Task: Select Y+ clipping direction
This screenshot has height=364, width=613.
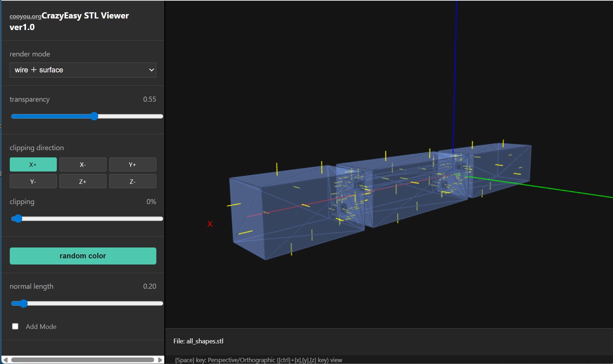Action: click(132, 165)
